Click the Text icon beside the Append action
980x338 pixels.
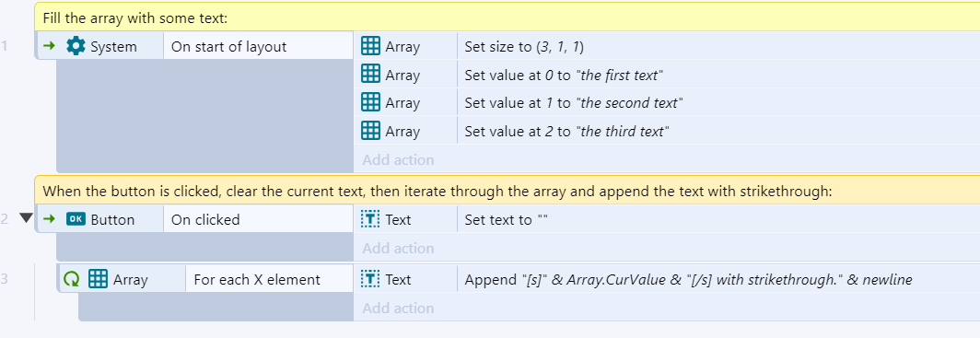tap(370, 279)
